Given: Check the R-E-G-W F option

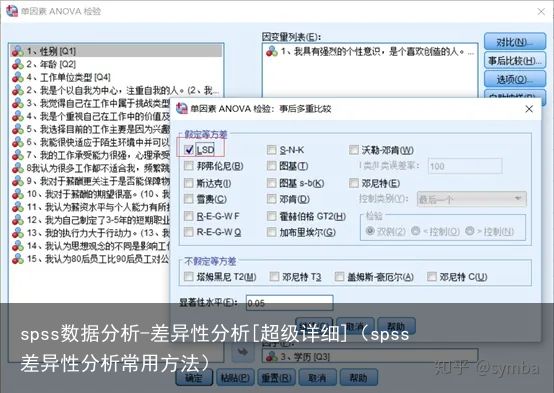Looking at the screenshot, I should (x=189, y=216).
